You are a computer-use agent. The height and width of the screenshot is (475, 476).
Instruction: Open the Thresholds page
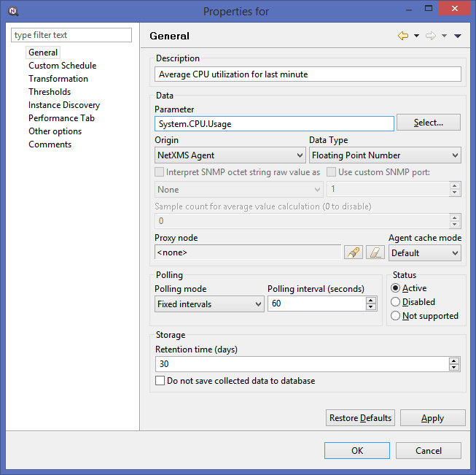50,92
